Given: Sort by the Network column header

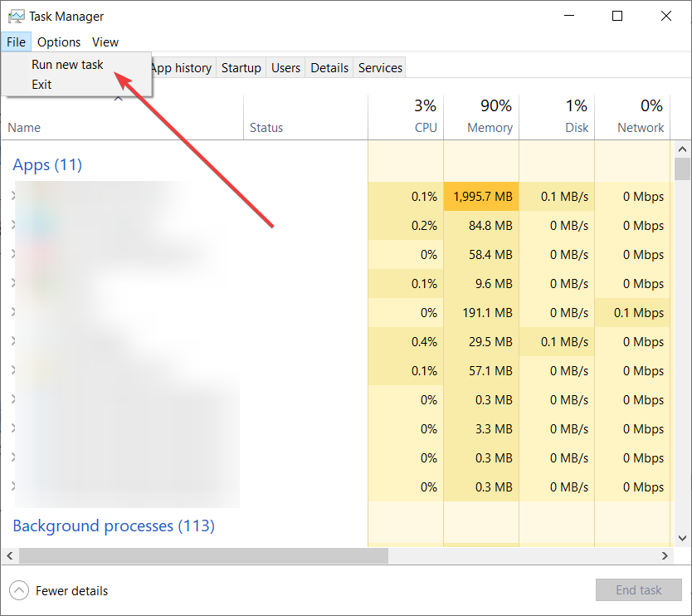Looking at the screenshot, I should point(632,117).
